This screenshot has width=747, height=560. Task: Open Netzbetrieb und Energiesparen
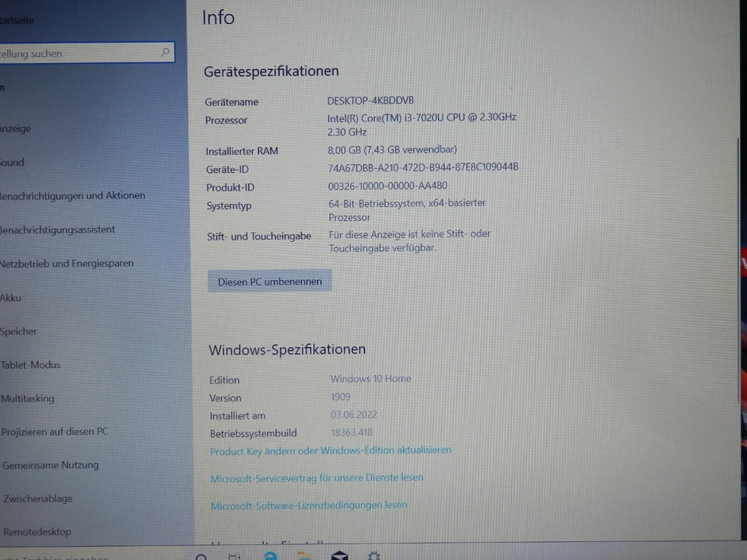(x=67, y=264)
